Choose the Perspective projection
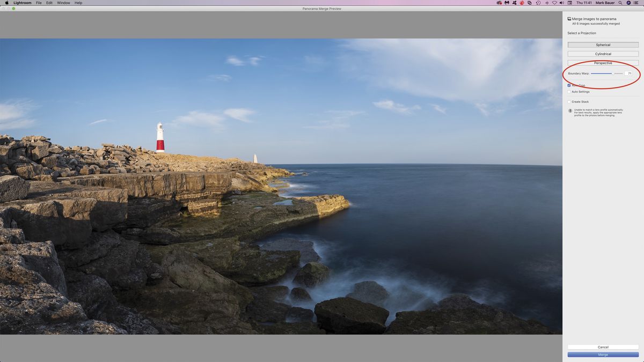 point(603,63)
